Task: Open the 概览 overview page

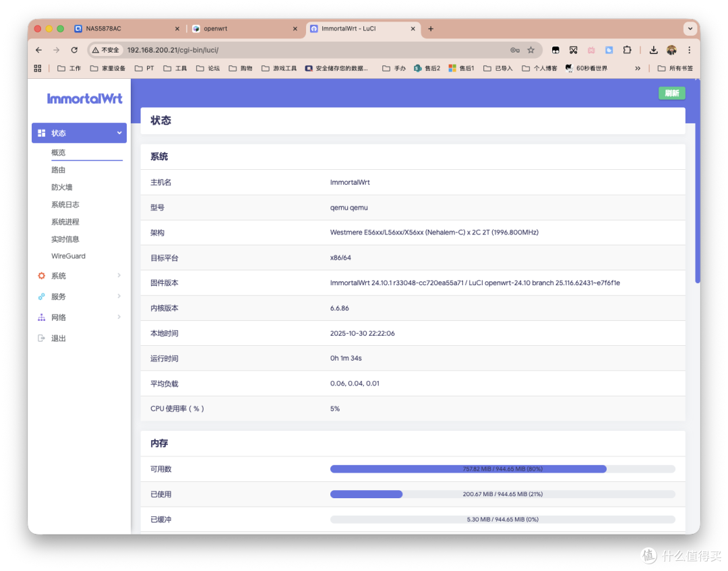Action: pos(59,152)
